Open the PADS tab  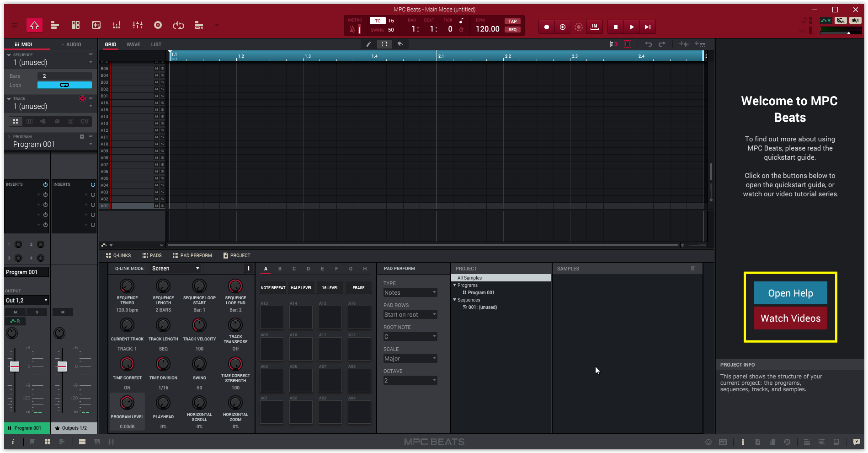click(152, 256)
